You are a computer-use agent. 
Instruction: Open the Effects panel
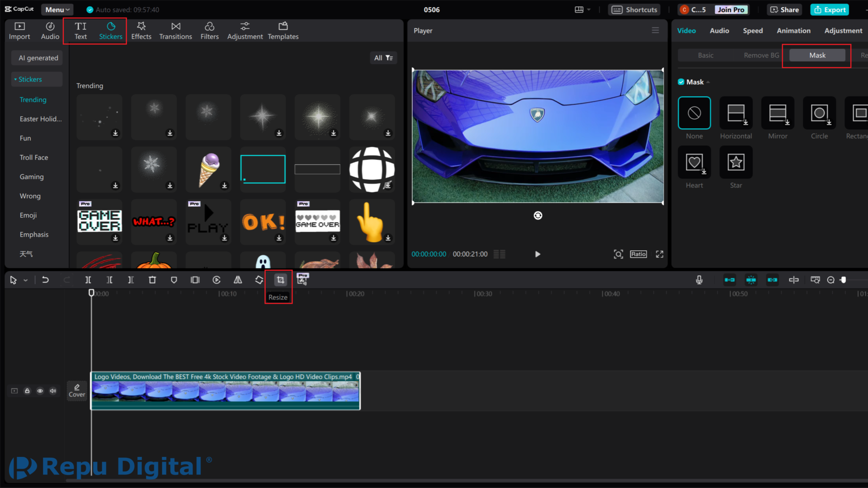pos(141,31)
